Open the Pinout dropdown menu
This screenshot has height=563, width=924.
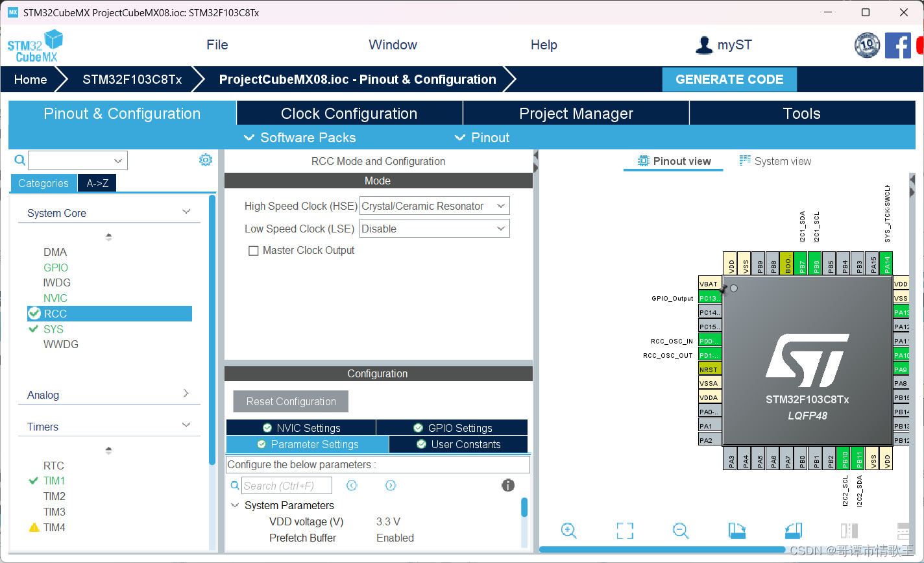[482, 138]
